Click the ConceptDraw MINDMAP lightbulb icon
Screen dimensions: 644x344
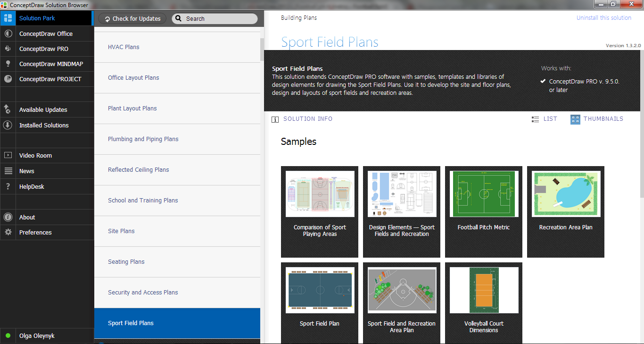pyautogui.click(x=8, y=64)
